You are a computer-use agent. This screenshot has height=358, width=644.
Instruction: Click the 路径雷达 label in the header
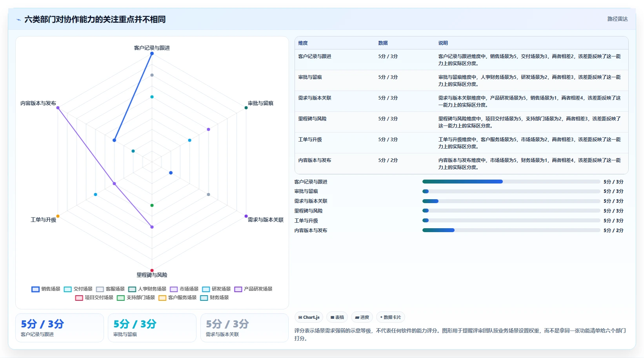617,19
